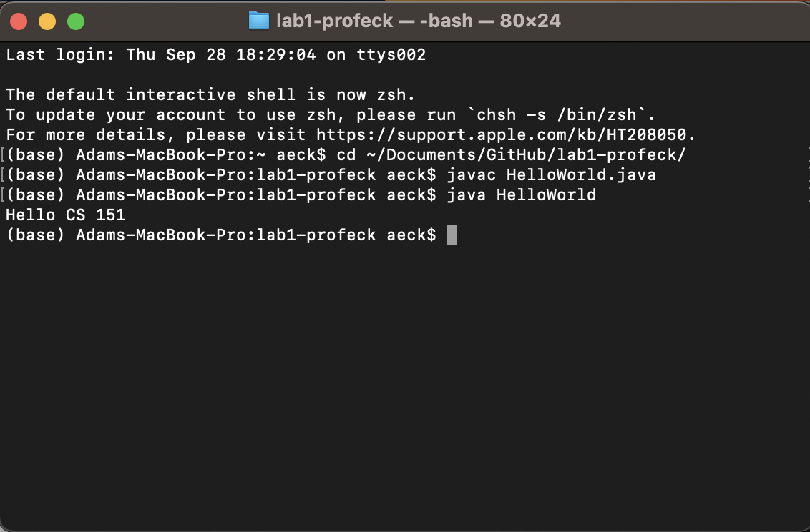This screenshot has width=810, height=532.
Task: Click the "ttys002" text on first line
Action: (x=391, y=54)
